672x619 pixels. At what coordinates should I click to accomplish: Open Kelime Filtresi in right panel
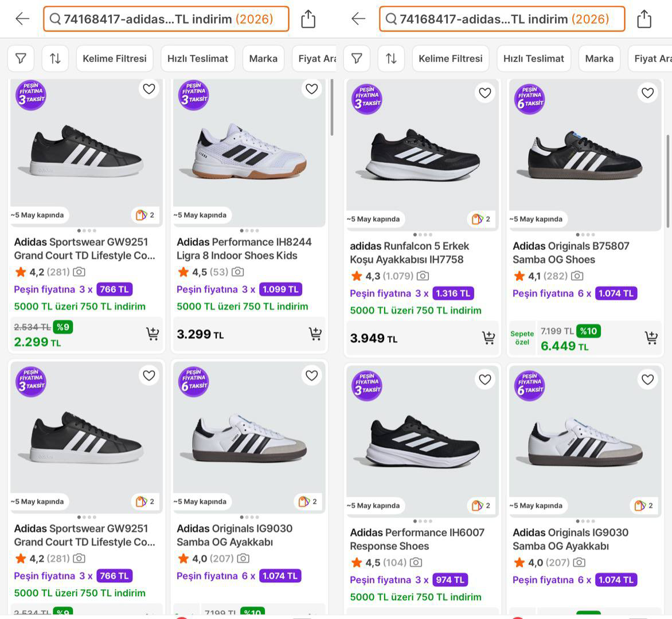[450, 58]
